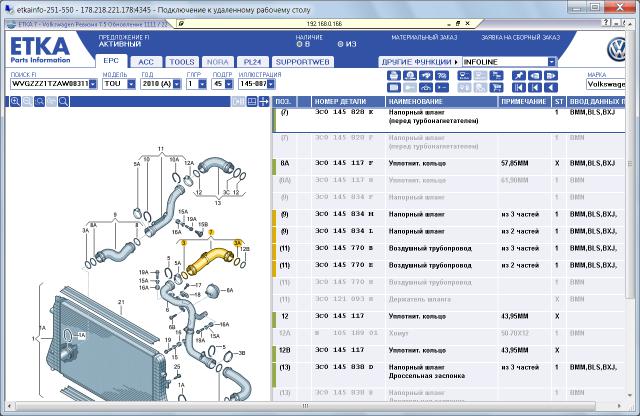Open the МОДЕЛЬ dropdown showing TOU
This screenshot has width=640, height=416.
(131, 84)
